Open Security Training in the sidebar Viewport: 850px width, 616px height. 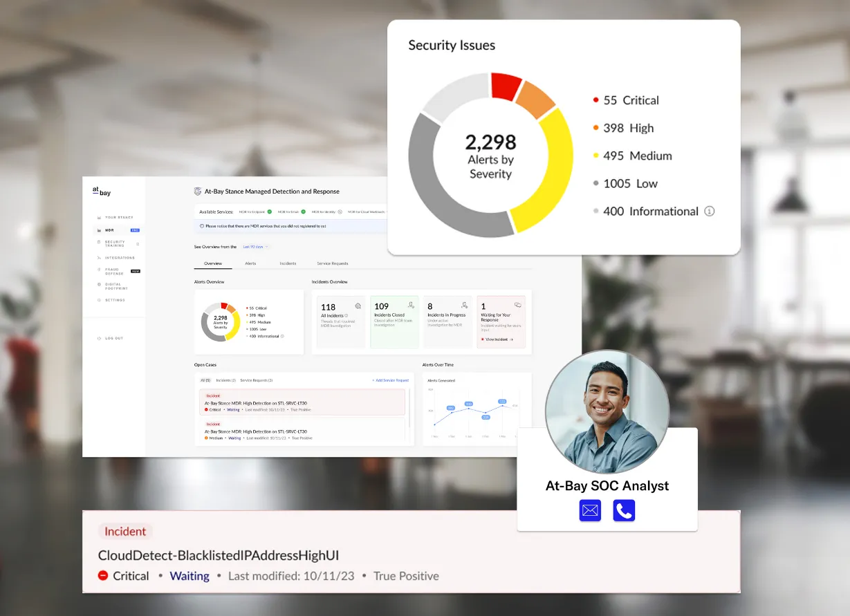[x=115, y=244]
